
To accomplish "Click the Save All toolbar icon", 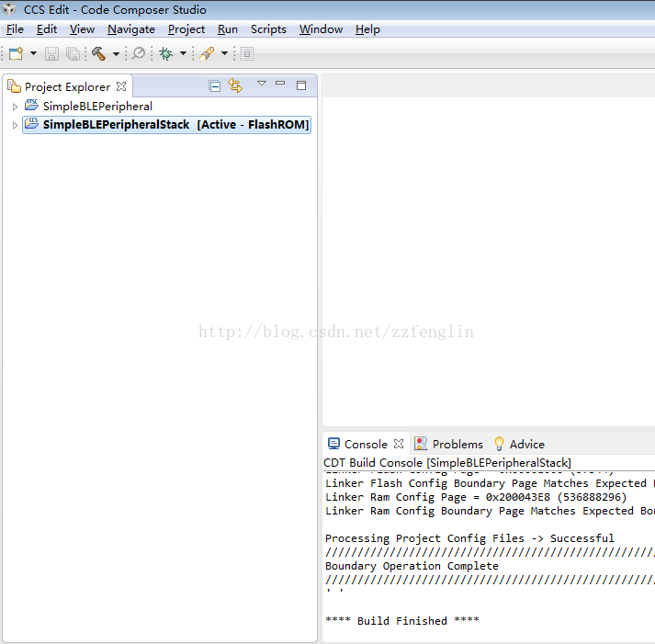I will tap(73, 53).
